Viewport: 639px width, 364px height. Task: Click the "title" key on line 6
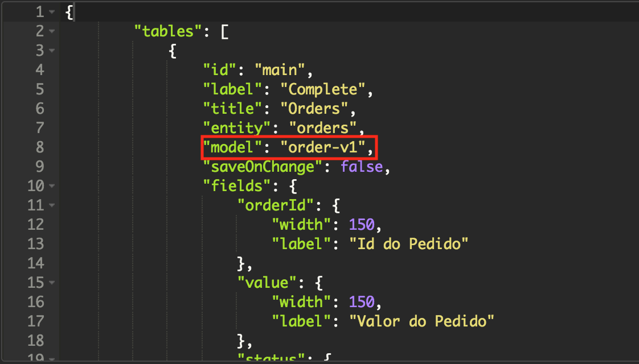[x=232, y=108]
